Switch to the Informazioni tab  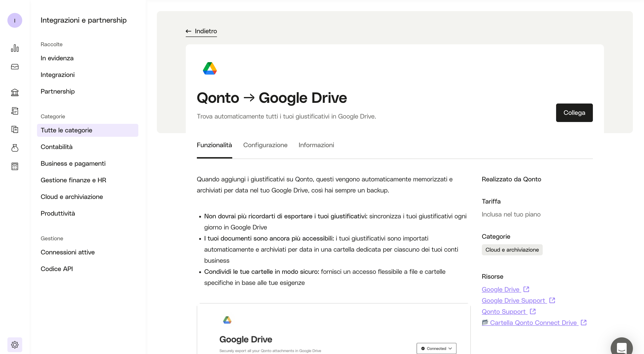coord(316,145)
